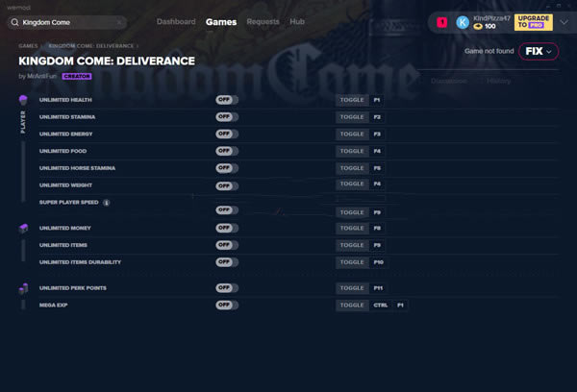Go to the Requests tab
577x392 pixels.
pos(263,21)
